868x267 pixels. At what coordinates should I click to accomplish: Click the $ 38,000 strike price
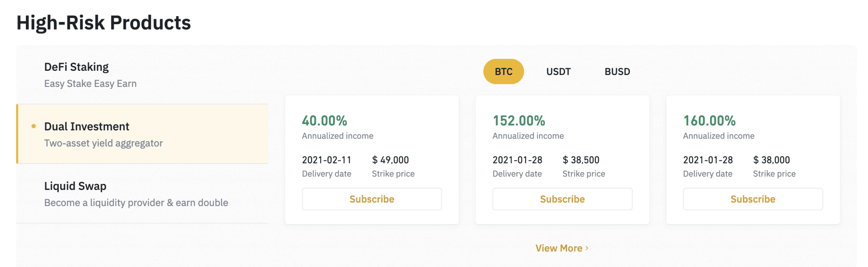click(771, 160)
